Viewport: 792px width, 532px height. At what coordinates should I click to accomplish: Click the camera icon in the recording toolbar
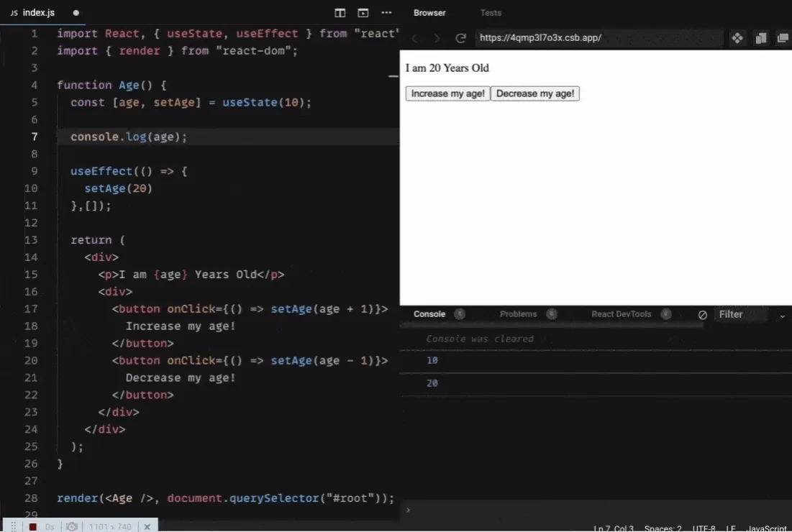point(72,526)
